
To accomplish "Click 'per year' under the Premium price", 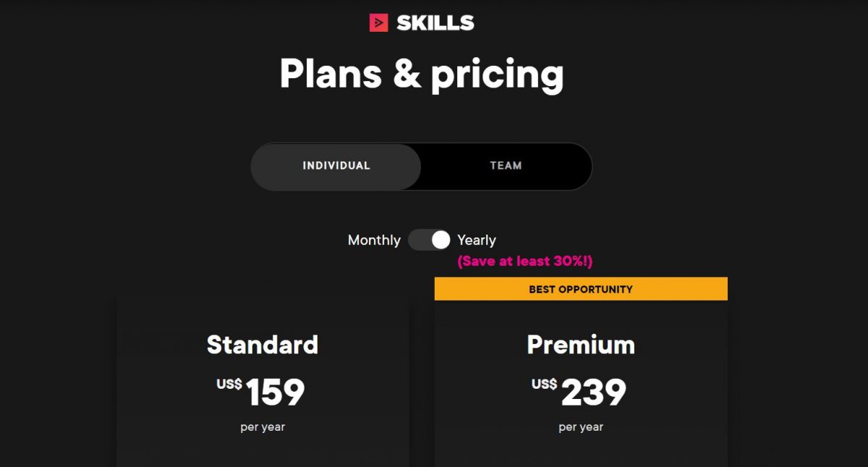I will [580, 426].
